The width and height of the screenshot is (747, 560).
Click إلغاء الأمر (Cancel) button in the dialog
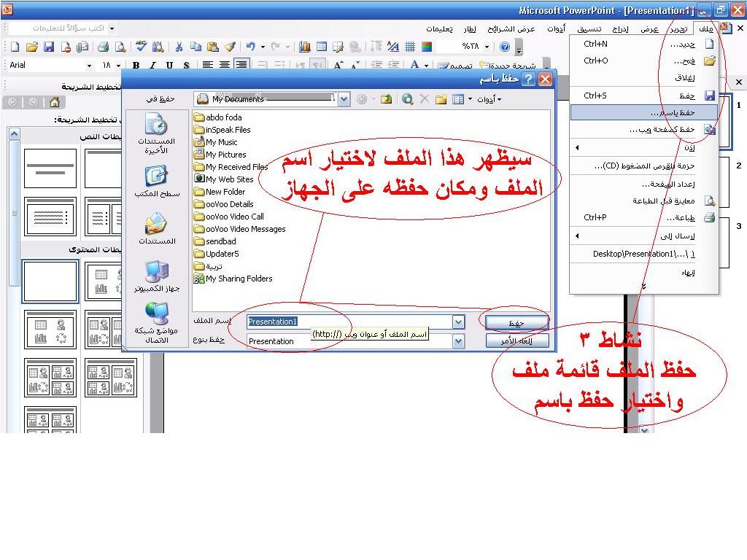[x=517, y=341]
